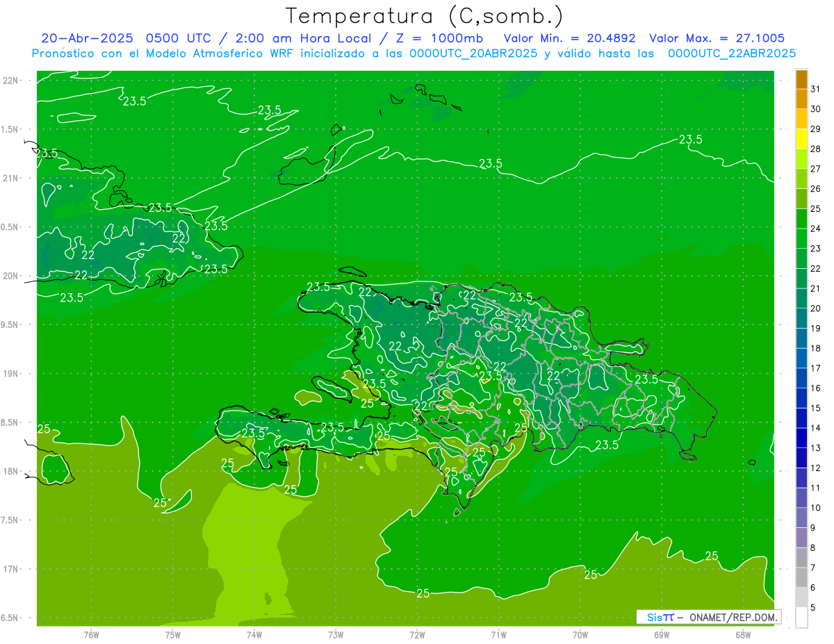This screenshot has height=644, width=834.
Task: Click the color bar label "31"
Action: pos(816,89)
